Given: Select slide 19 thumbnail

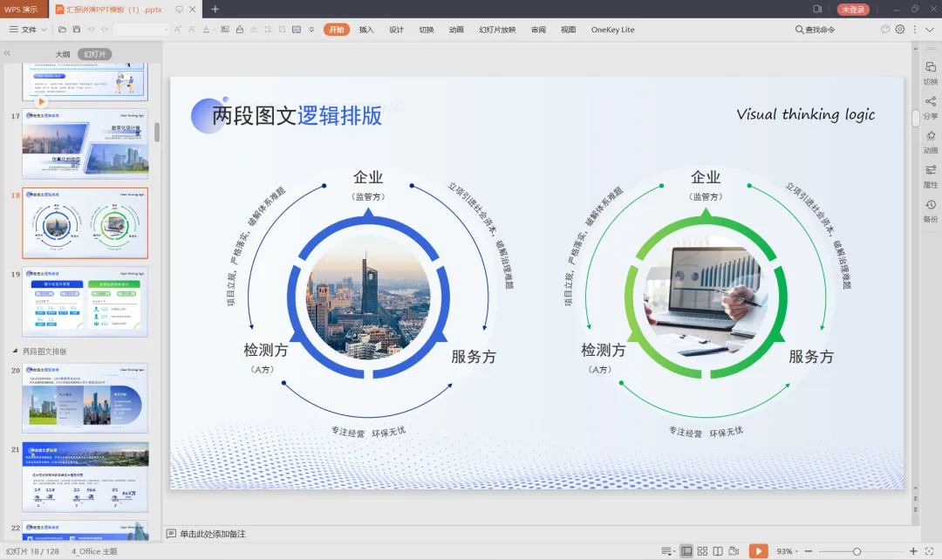Looking at the screenshot, I should pyautogui.click(x=85, y=302).
